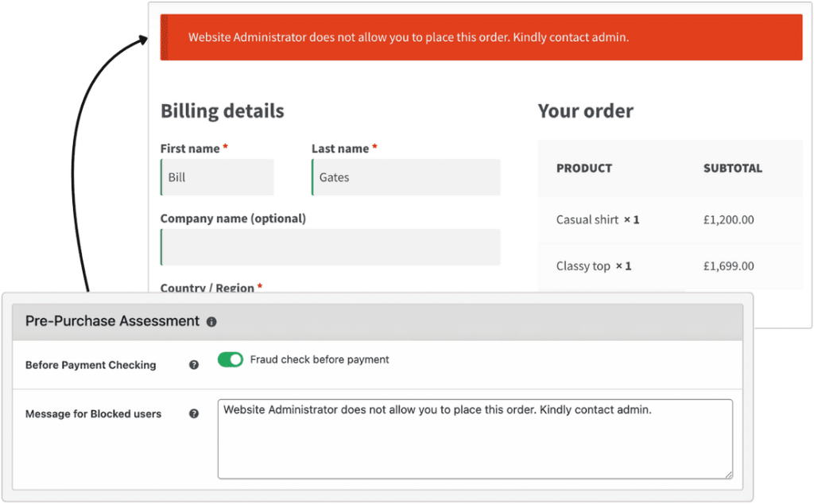
Task: Click the Message for Blocked users textarea
Action: point(475,439)
